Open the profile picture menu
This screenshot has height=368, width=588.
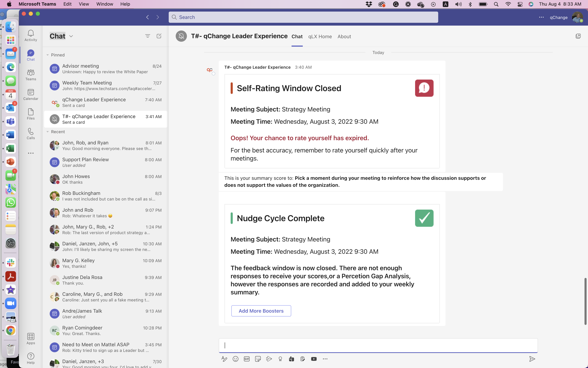pyautogui.click(x=577, y=17)
